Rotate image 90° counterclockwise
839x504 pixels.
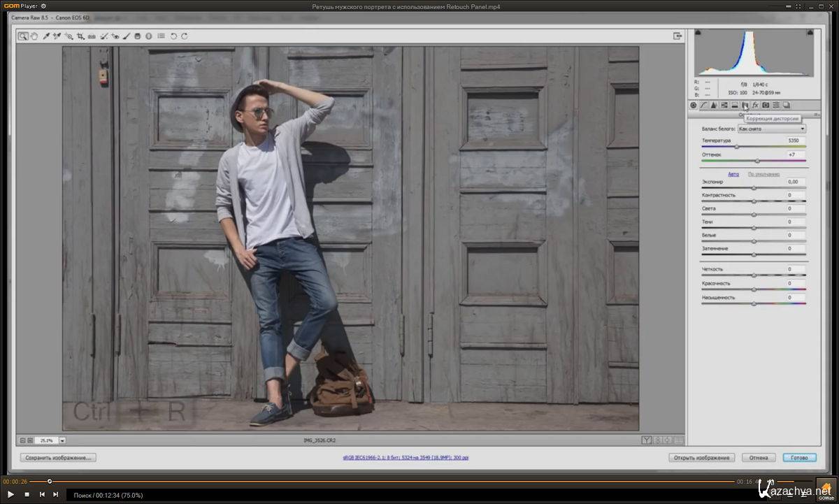click(173, 36)
